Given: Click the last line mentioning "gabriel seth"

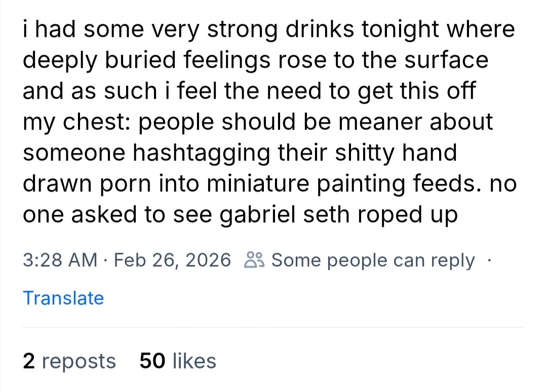Looking at the screenshot, I should tap(240, 215).
